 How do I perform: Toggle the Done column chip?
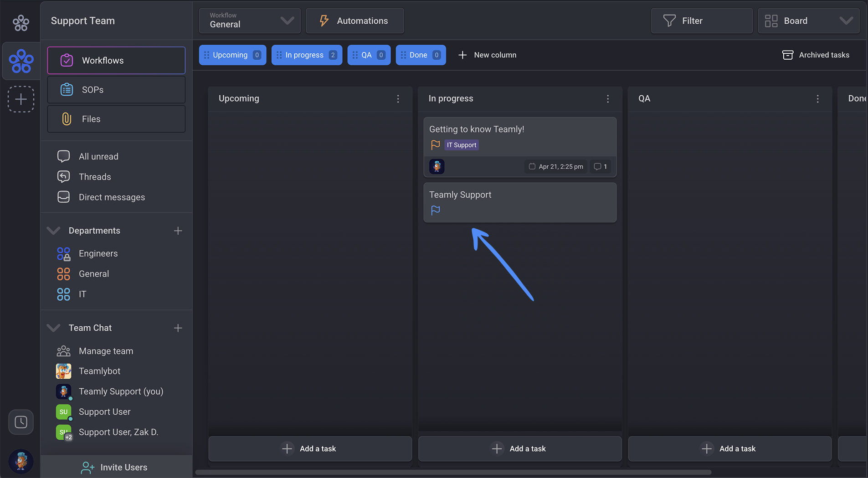(421, 55)
